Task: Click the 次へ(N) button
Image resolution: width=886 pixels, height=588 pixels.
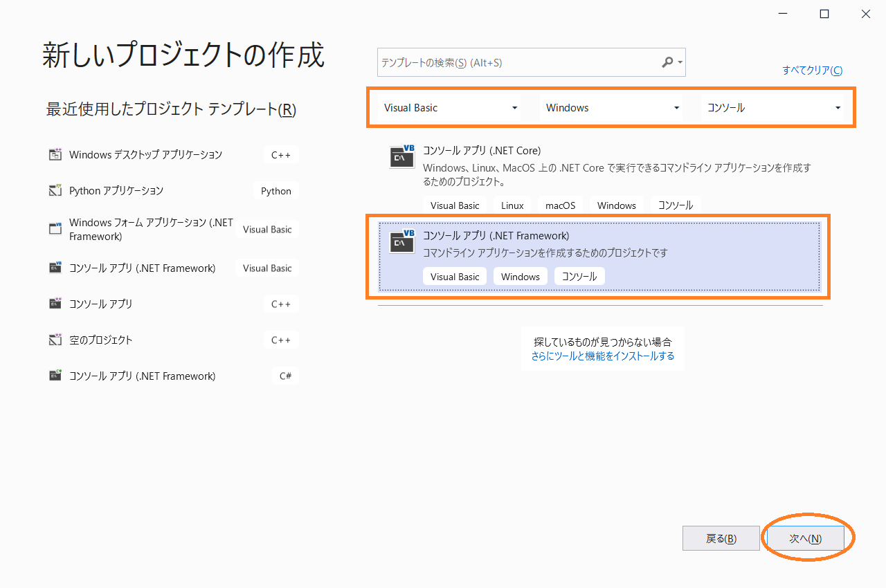Action: (806, 538)
